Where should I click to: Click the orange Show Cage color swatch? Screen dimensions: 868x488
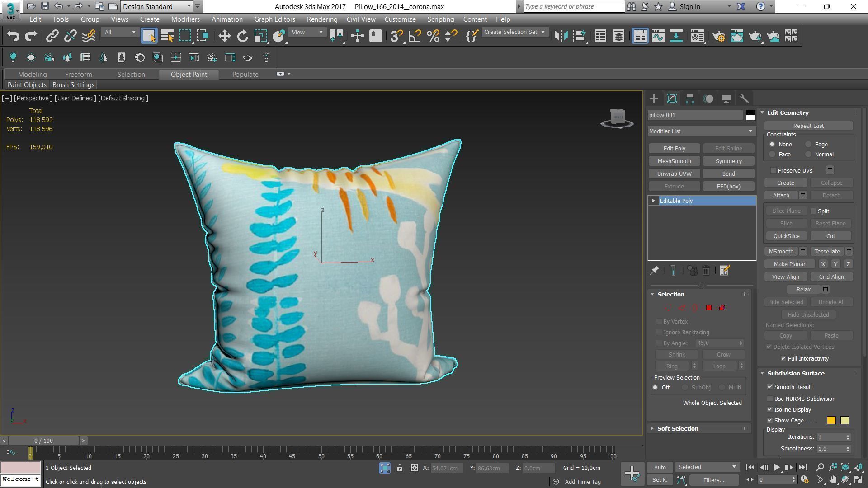point(831,420)
